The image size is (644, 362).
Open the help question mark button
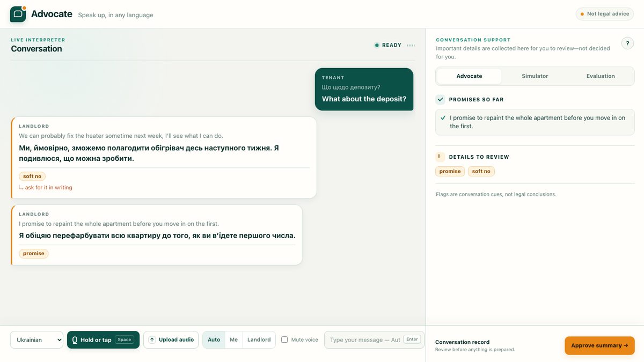pyautogui.click(x=627, y=43)
